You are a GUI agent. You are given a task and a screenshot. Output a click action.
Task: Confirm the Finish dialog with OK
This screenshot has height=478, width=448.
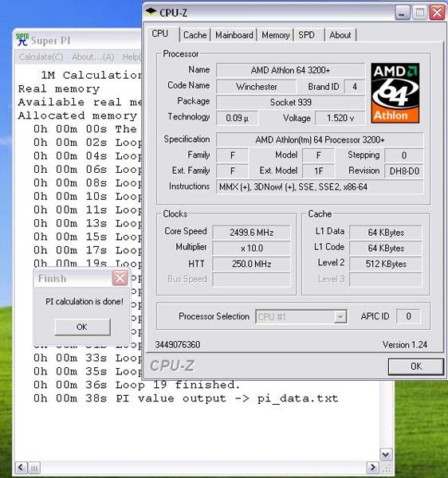pyautogui.click(x=82, y=327)
